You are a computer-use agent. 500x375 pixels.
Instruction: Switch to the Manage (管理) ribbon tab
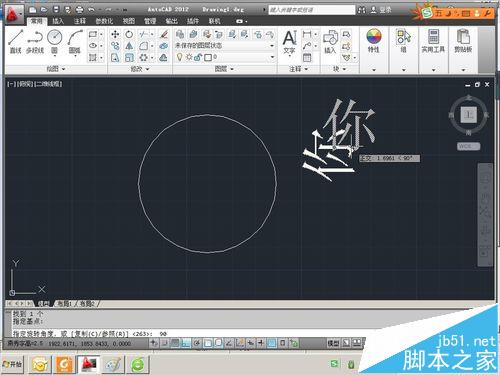point(150,21)
